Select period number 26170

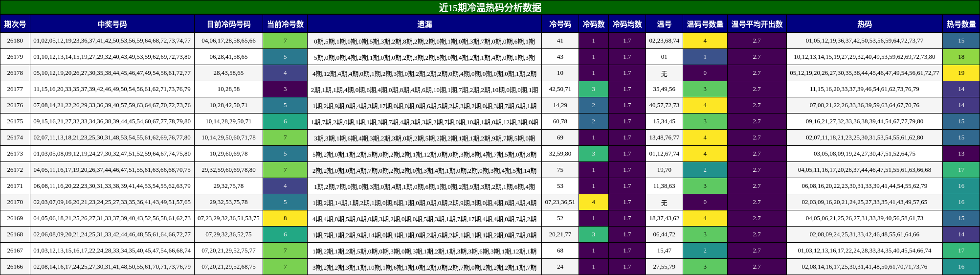15,202
